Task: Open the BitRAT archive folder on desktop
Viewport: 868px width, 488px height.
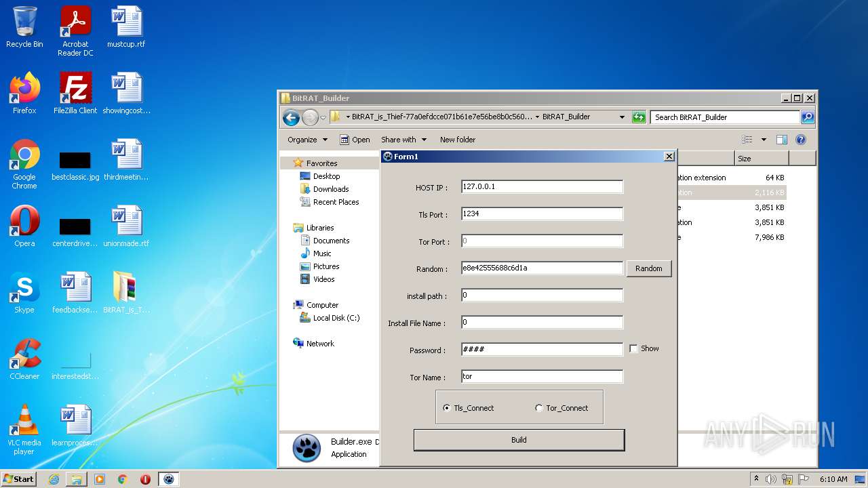Action: pos(126,293)
